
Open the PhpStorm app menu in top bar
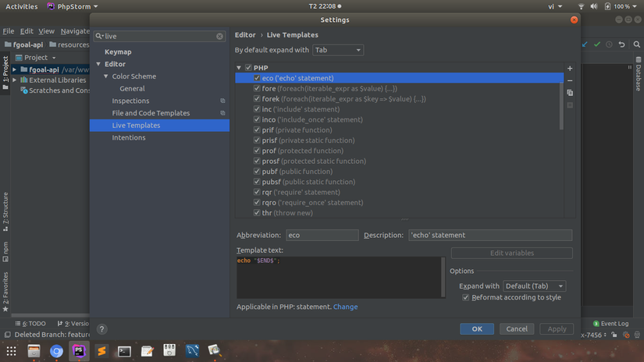coord(73,6)
